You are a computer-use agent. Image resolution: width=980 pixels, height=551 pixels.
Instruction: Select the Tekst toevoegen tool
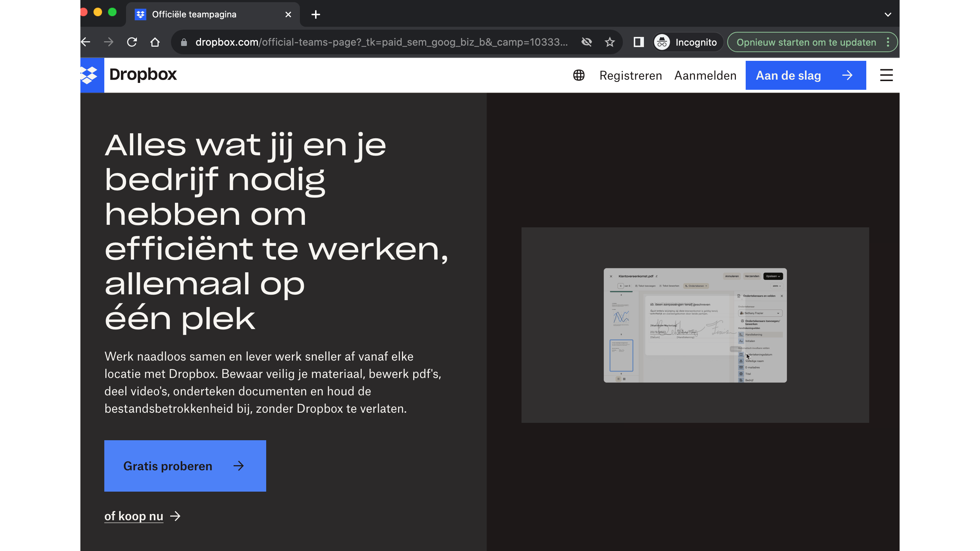(646, 286)
